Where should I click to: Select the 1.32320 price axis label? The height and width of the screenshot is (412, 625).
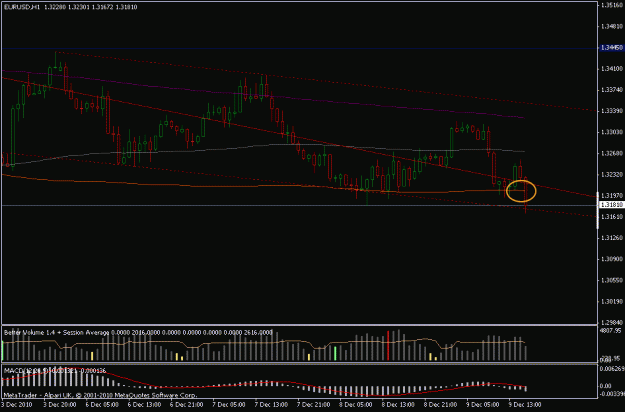[x=612, y=175]
